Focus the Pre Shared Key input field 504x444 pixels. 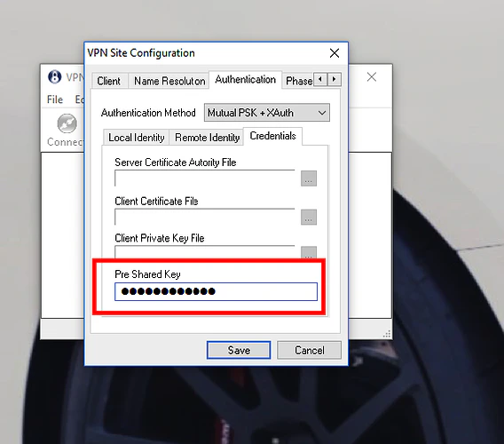[216, 291]
